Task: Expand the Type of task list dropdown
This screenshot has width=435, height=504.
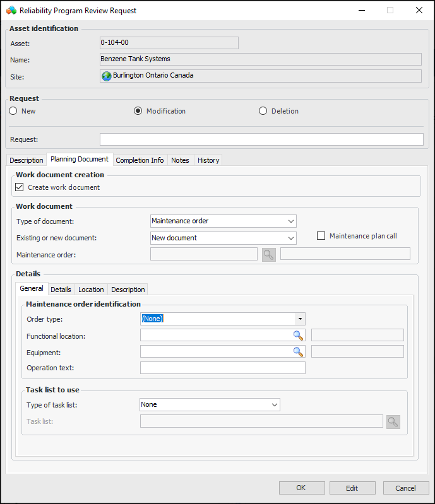Action: tap(210, 405)
